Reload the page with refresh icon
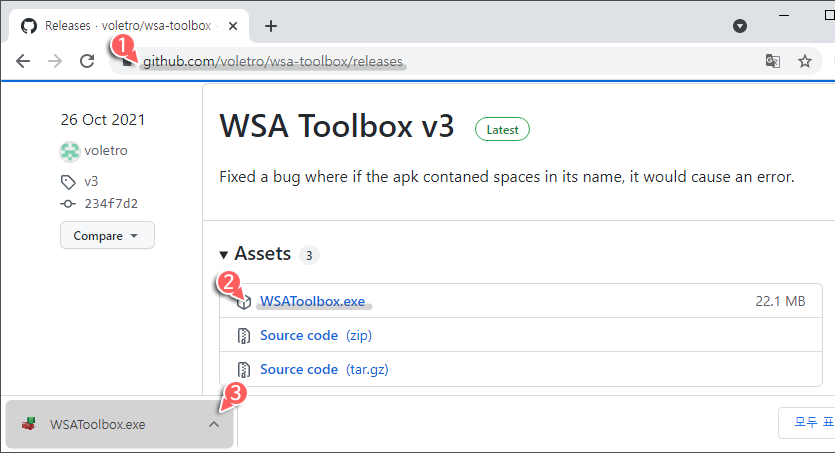 (x=87, y=61)
